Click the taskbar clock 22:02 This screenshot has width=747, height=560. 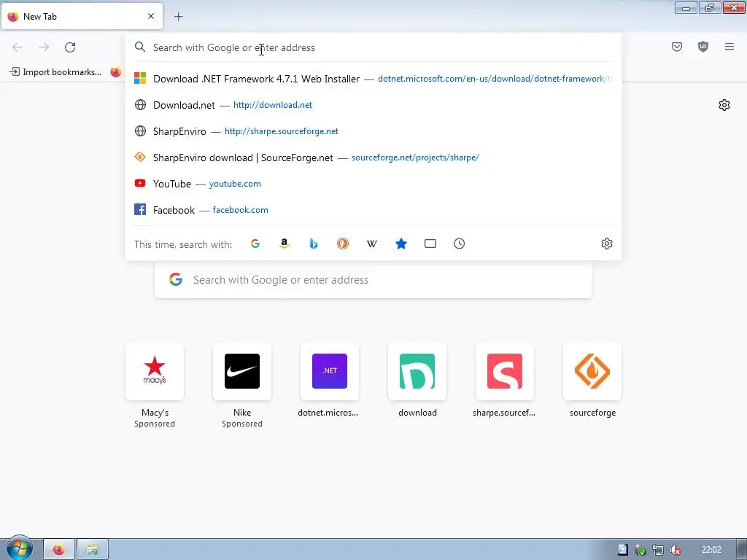click(711, 550)
